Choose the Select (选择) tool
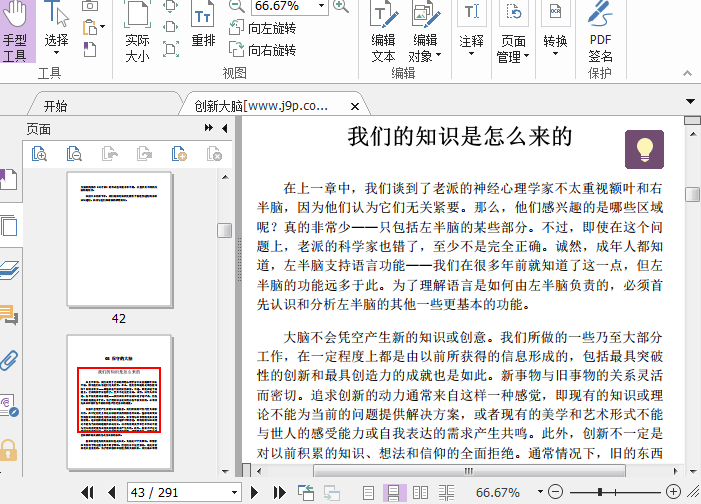Screen dimensions: 701x504 click(x=56, y=29)
